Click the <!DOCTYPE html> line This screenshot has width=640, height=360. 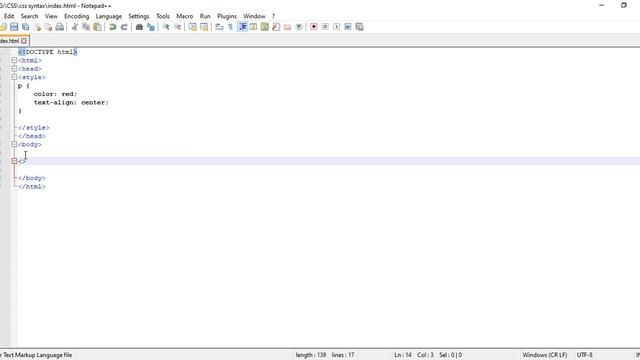[x=47, y=52]
